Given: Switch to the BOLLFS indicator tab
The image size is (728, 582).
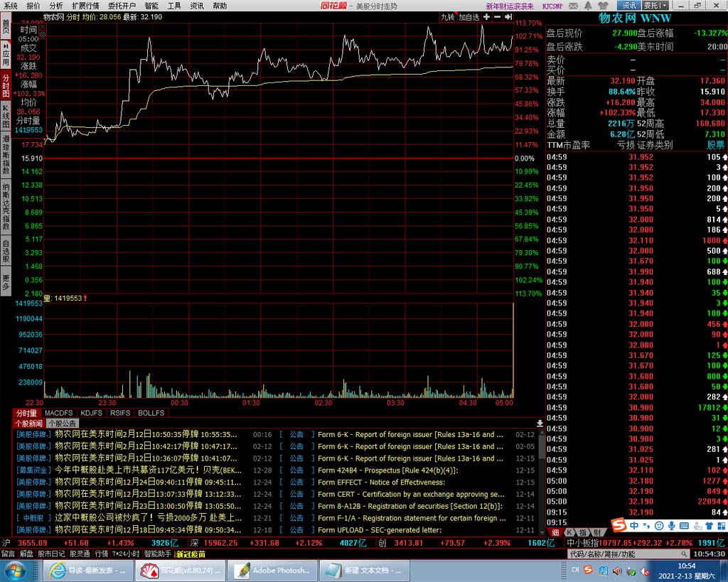Looking at the screenshot, I should [151, 413].
